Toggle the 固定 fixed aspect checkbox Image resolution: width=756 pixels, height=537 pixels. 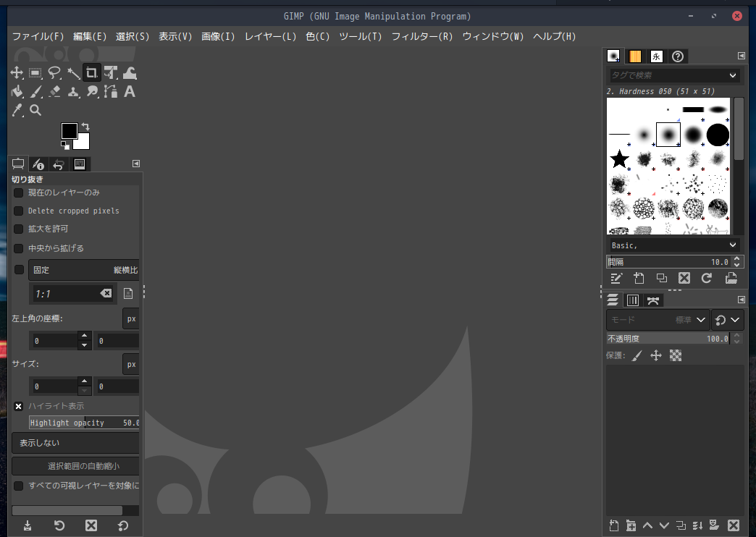[19, 269]
